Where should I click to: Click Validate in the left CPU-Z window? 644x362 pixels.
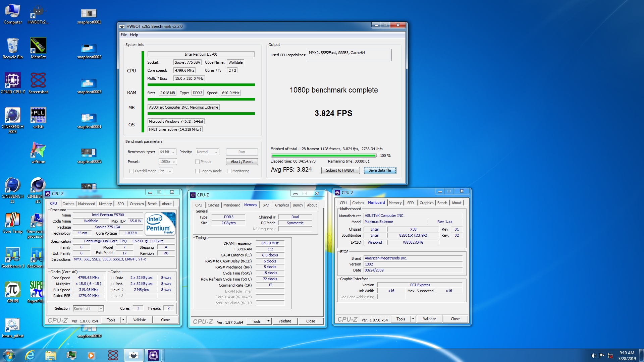point(140,320)
